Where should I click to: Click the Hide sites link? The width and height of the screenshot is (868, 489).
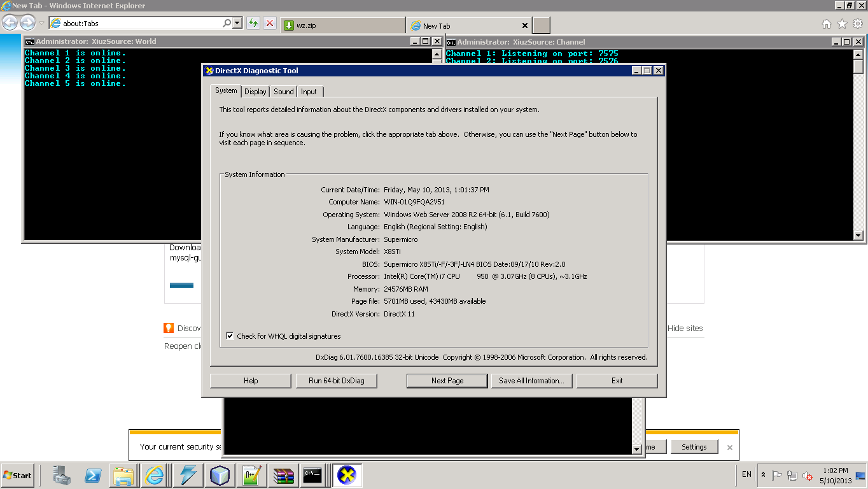click(685, 329)
